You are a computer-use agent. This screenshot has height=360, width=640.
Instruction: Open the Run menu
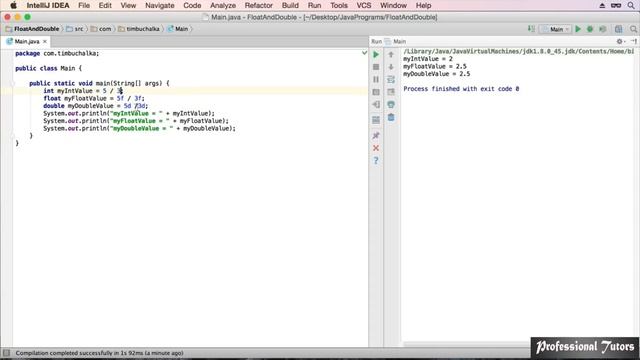[x=314, y=5]
